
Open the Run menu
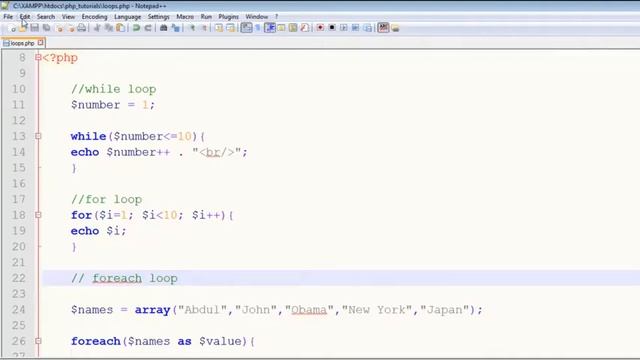[x=206, y=17]
